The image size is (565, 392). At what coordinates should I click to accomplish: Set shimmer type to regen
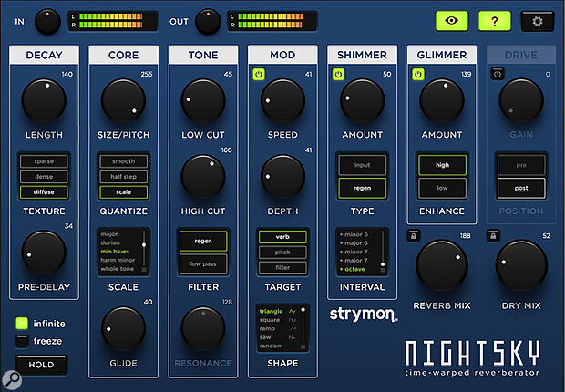(362, 188)
